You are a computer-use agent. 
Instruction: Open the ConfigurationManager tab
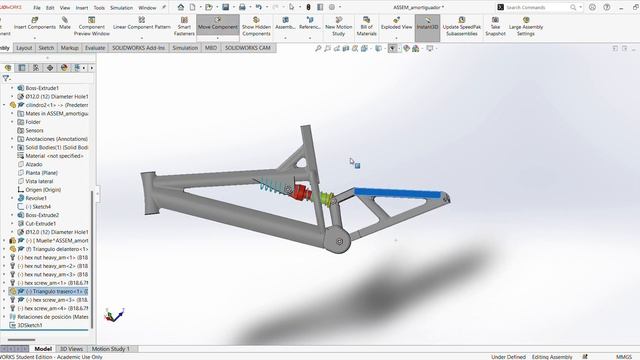pos(36,68)
